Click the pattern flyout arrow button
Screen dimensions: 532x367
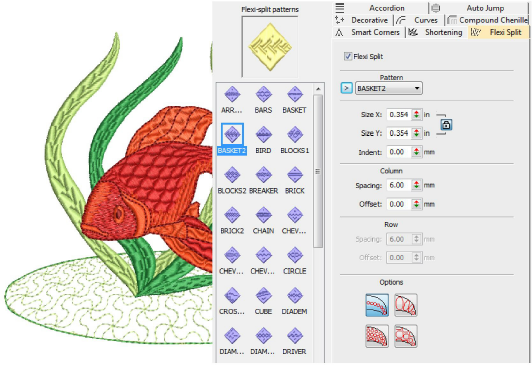point(346,88)
